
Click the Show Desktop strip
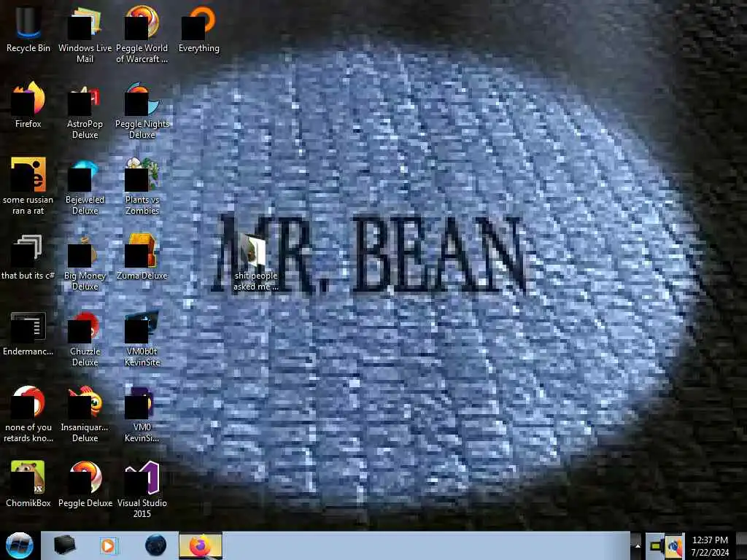pyautogui.click(x=741, y=546)
